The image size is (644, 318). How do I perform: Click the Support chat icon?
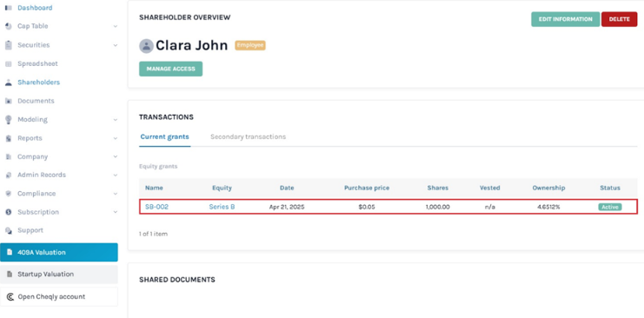[9, 230]
